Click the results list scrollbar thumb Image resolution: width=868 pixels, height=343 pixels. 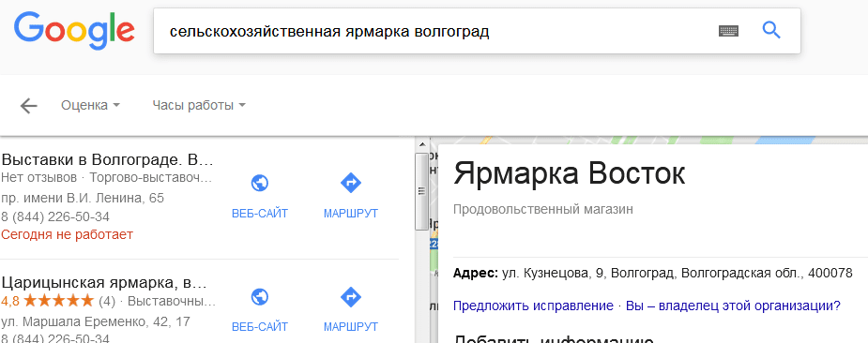(x=422, y=191)
